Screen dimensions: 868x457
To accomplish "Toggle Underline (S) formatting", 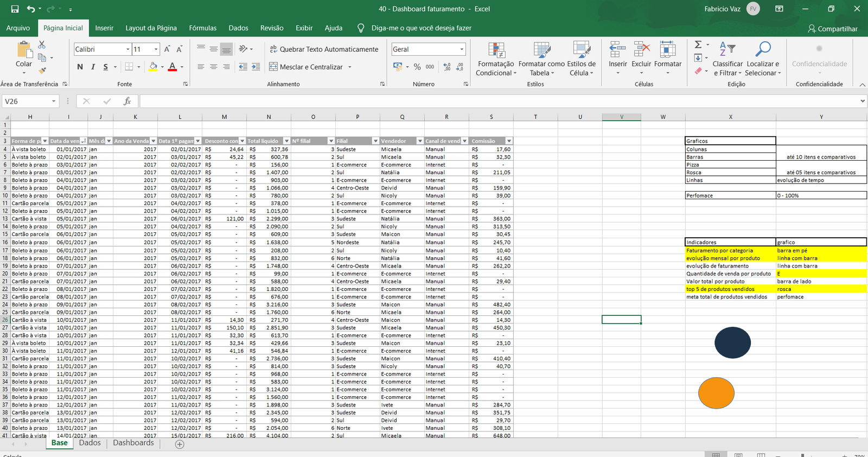I will [105, 67].
